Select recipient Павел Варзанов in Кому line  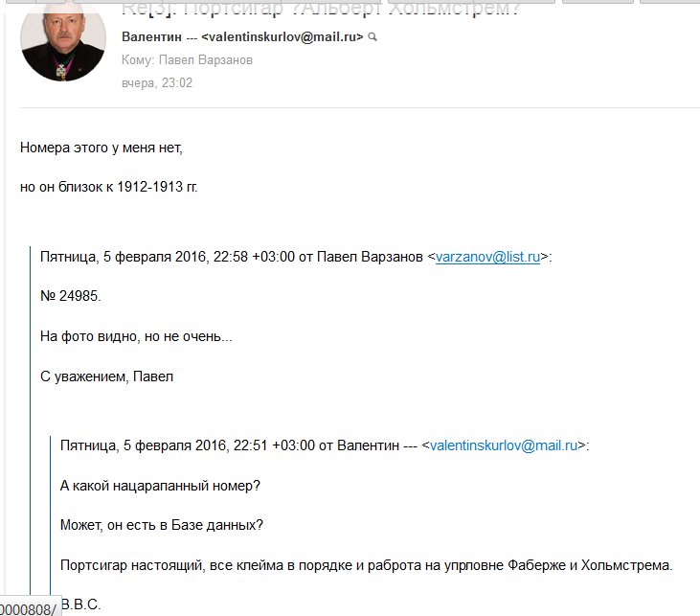pyautogui.click(x=206, y=59)
